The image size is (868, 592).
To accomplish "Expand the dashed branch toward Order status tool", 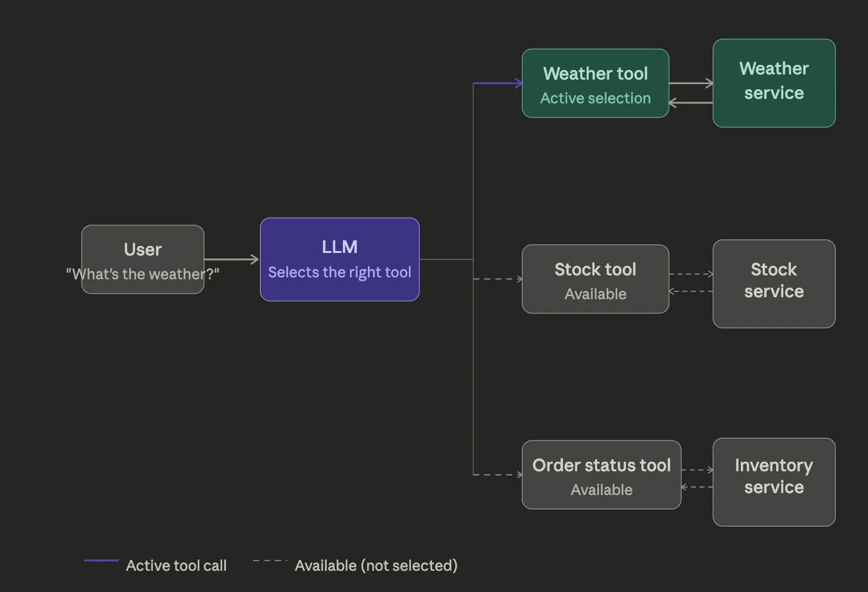I will (498, 474).
